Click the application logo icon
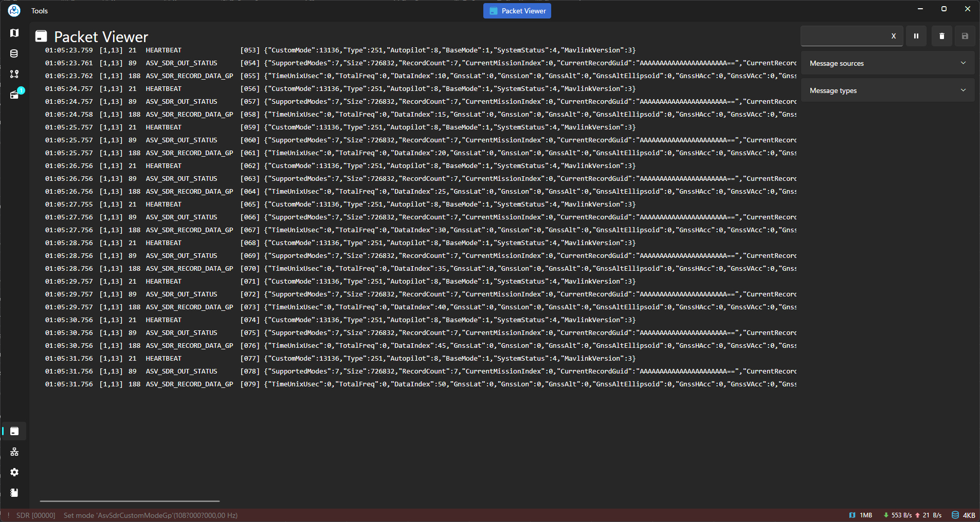This screenshot has width=980, height=522. click(14, 10)
